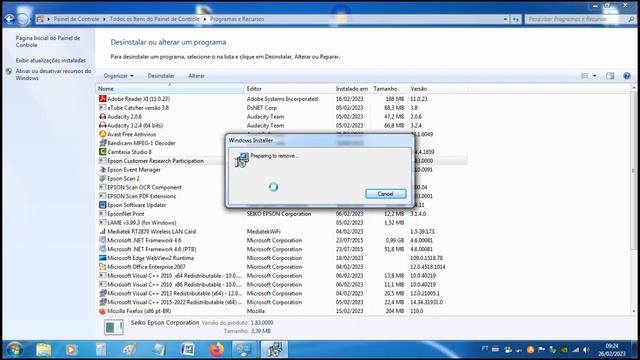Click the Epson Scan 2 icon
This screenshot has height=360, width=640.
(x=102, y=178)
